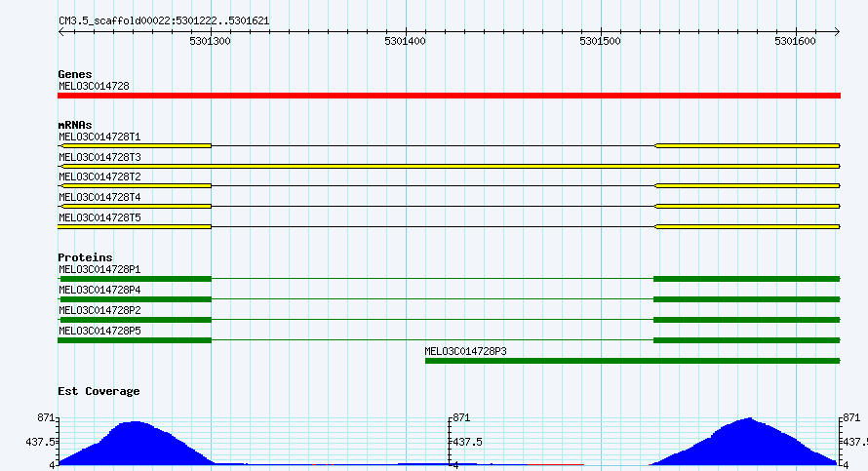The width and height of the screenshot is (868, 471).
Task: Click the MELO3C014728T3 mRNA label
Action: [99, 157]
